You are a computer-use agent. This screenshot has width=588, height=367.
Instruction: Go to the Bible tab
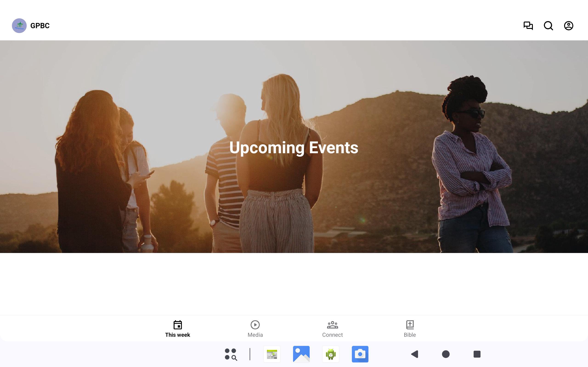point(410,329)
